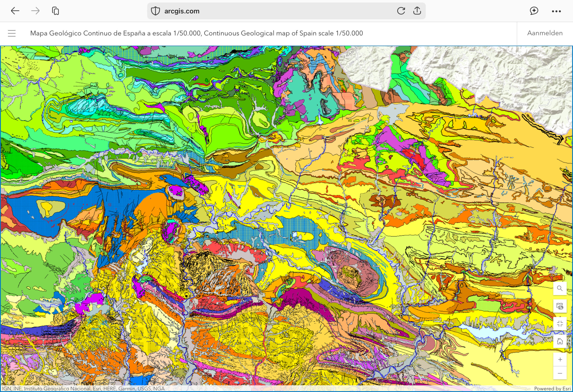Open the feedback bubble icon
Image resolution: width=573 pixels, height=392 pixels.
[534, 11]
